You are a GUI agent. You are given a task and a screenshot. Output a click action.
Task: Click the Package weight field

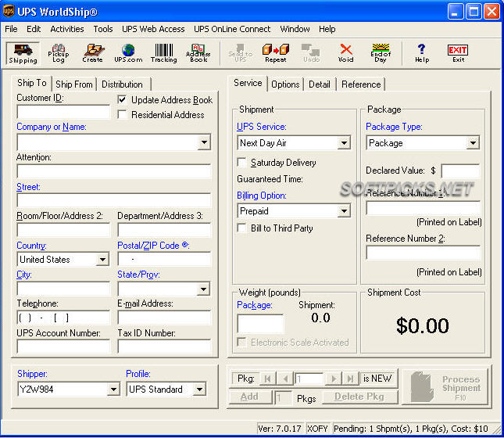click(x=260, y=324)
